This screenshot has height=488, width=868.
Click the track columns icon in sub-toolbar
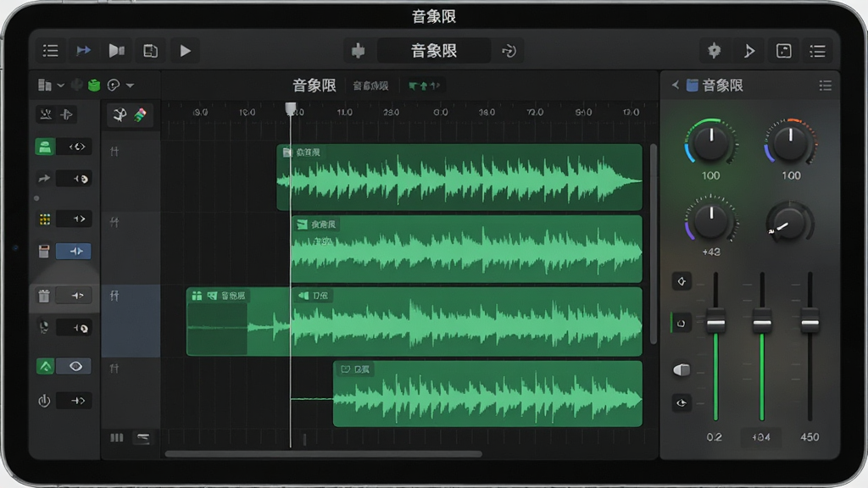point(45,86)
